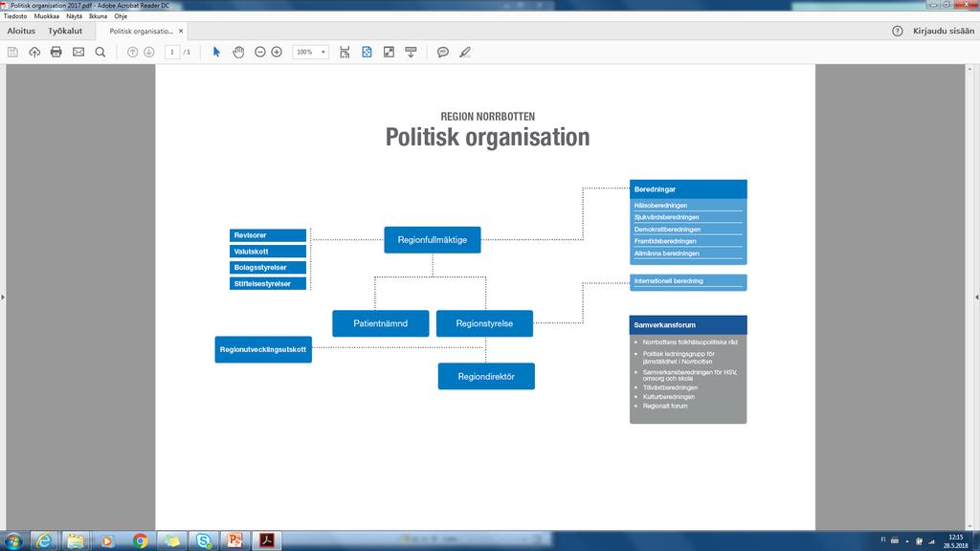
Task: Click the Samverkansforum header
Action: (688, 325)
